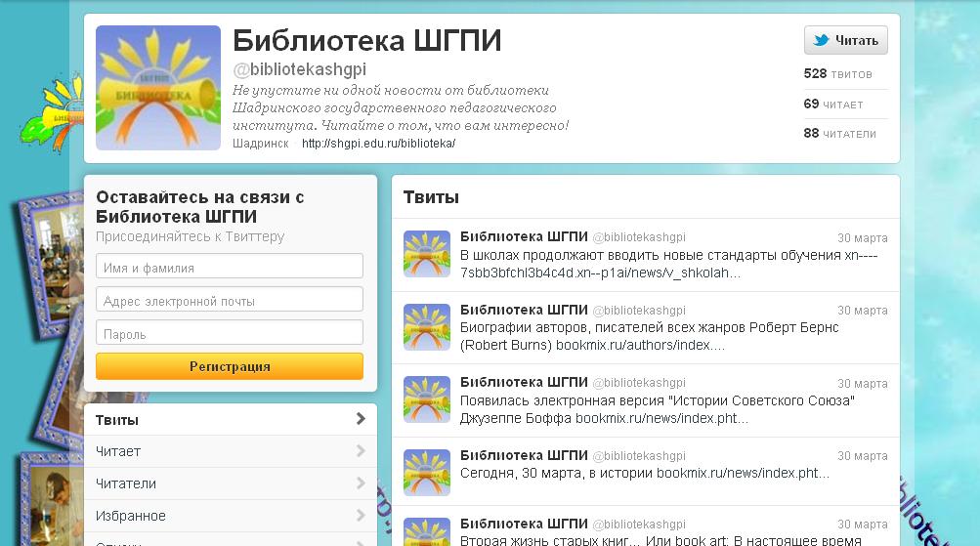Open the 528 твитов counter
The height and width of the screenshot is (546, 980).
[x=838, y=73]
